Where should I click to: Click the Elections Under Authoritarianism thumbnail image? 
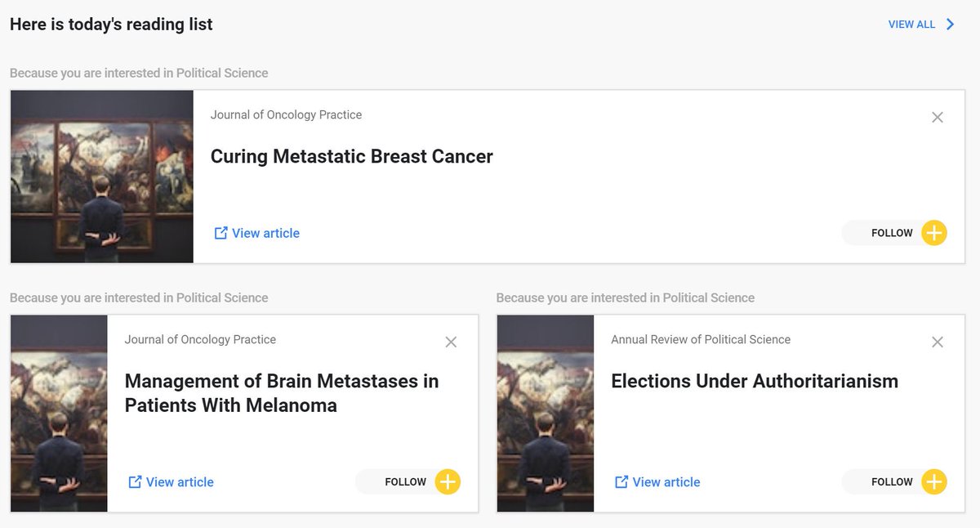(546, 414)
